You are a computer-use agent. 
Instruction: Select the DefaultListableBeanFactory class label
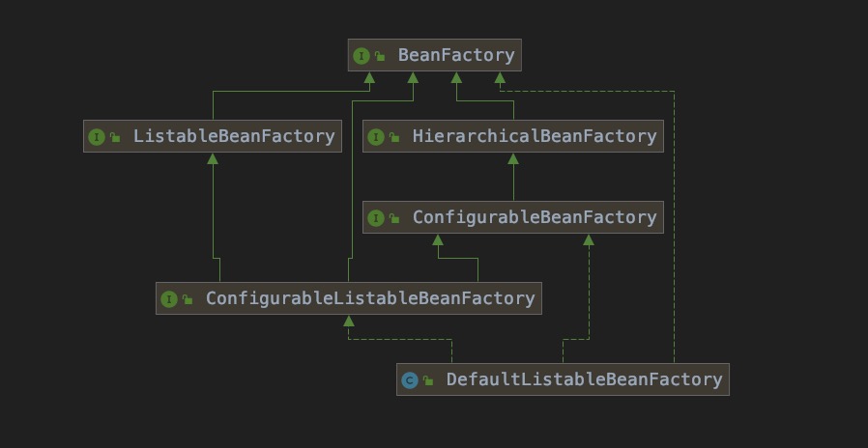tap(584, 379)
